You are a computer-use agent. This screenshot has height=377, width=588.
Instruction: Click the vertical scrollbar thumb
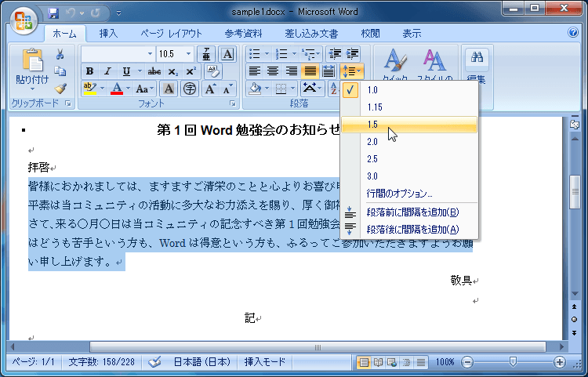575,192
